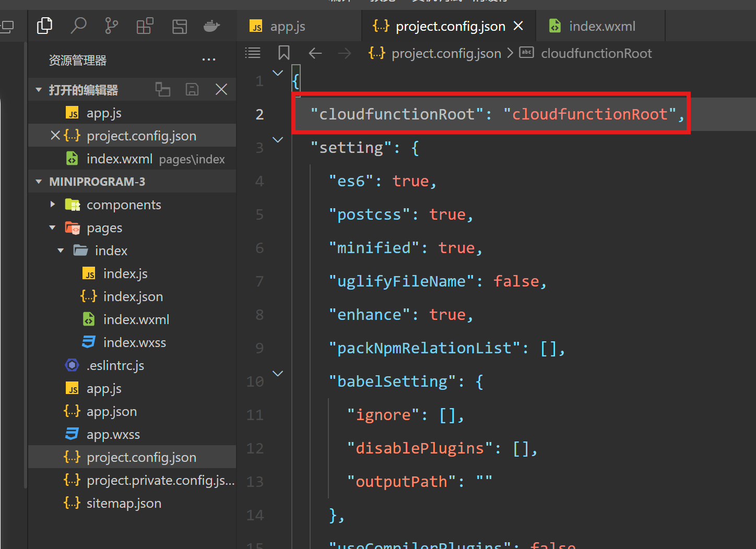
Task: Select cloudfunctionRoot in the breadcrumb
Action: (596, 53)
